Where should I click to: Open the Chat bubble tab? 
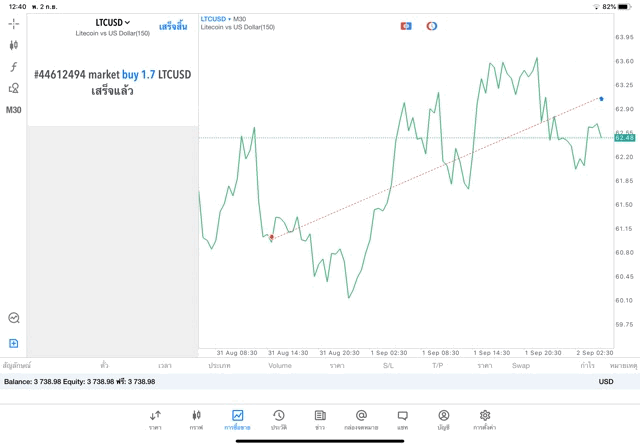tap(402, 419)
